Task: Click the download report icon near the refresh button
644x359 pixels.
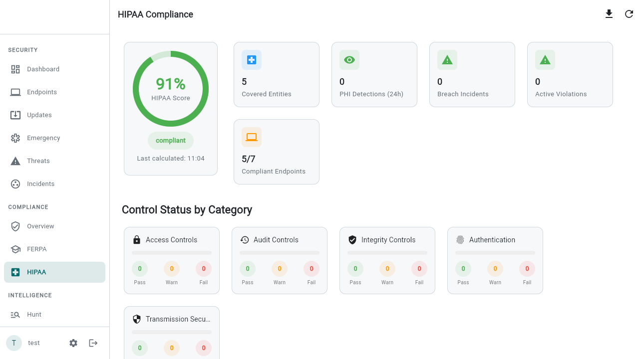Action: (609, 14)
